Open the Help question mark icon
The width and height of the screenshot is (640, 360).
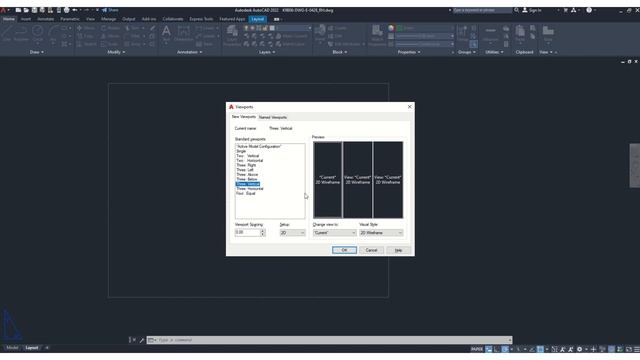click(589, 10)
